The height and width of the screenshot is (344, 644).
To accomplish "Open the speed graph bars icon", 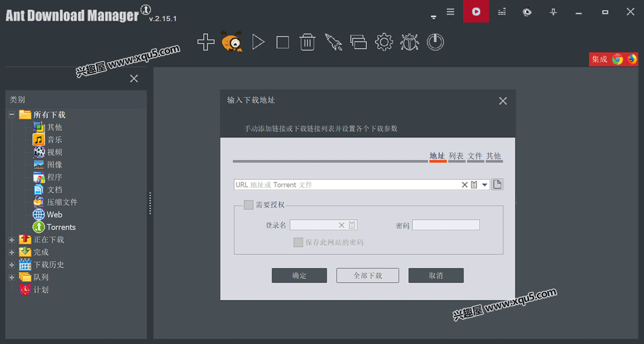I will click(502, 12).
